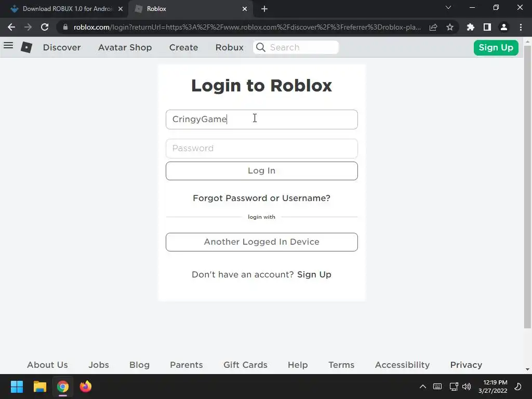The height and width of the screenshot is (399, 532).
Task: Focus the username field containing CringyGame
Action: point(262,119)
